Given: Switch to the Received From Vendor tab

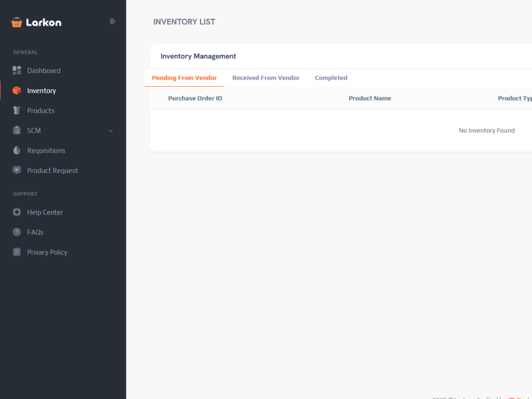Looking at the screenshot, I should point(265,78).
